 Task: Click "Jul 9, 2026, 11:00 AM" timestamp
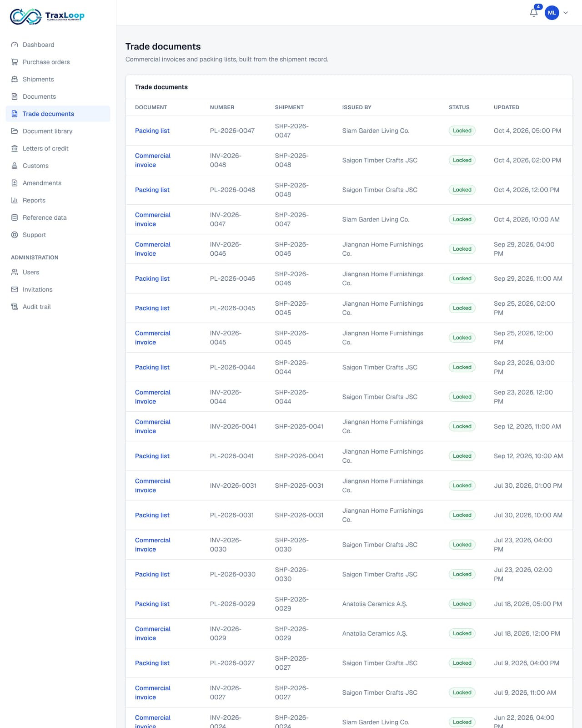click(525, 693)
